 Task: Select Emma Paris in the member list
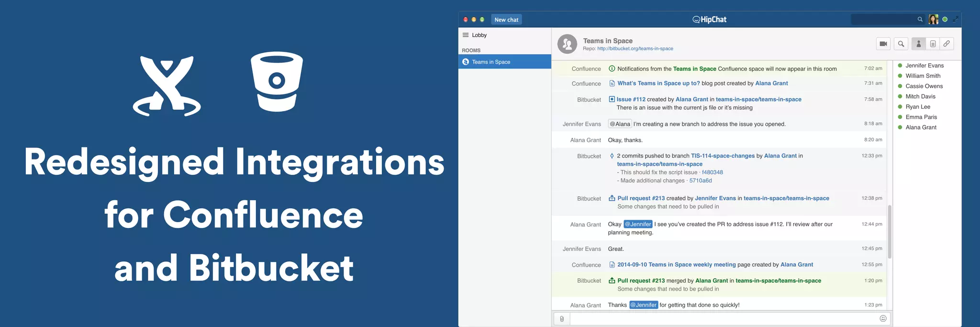[x=921, y=117]
